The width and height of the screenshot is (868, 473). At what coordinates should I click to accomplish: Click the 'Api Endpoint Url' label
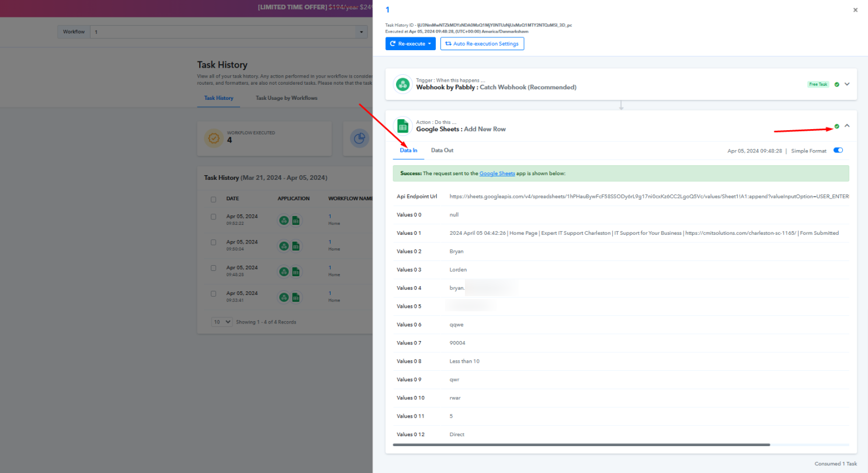pos(417,196)
